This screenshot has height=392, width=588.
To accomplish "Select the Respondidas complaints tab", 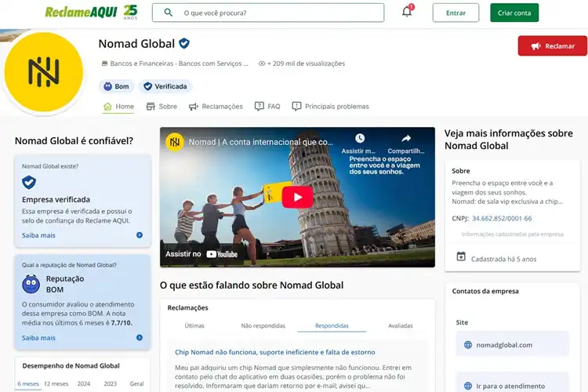I will [x=332, y=325].
